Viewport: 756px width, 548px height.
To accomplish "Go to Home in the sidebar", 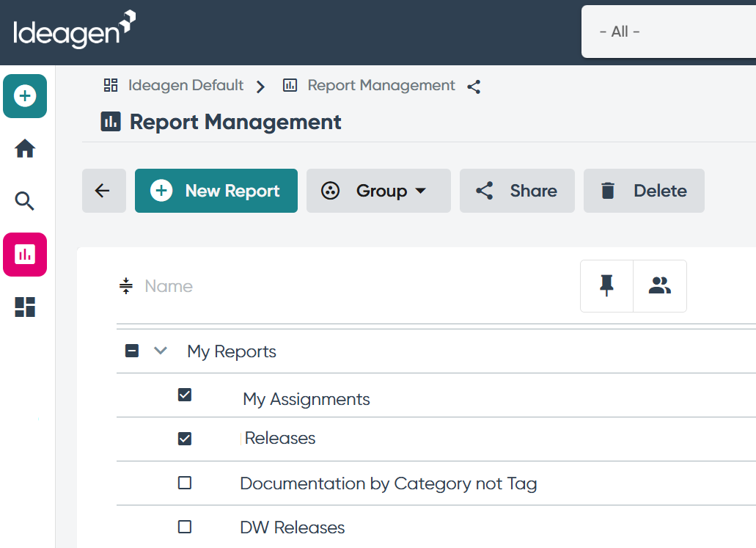I will [x=25, y=149].
